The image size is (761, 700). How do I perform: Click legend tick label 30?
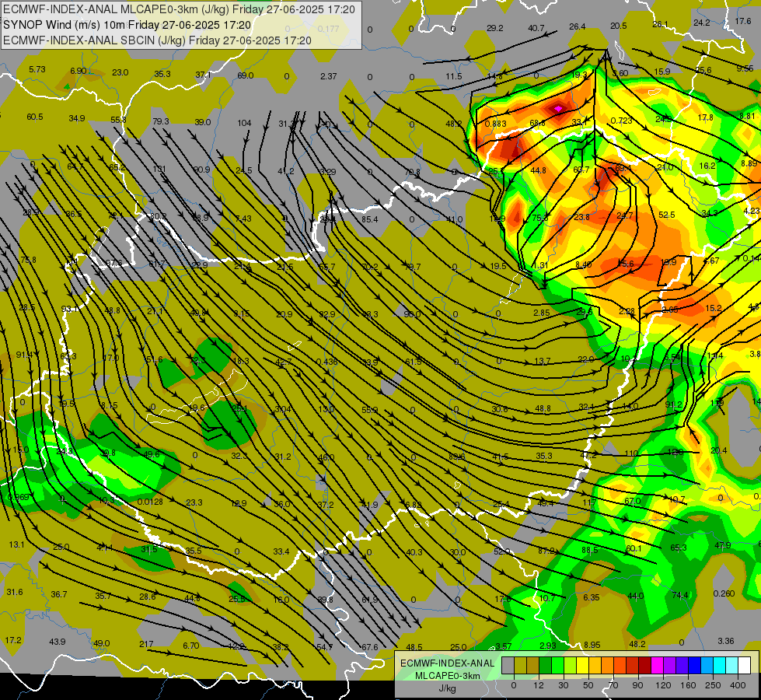564,685
